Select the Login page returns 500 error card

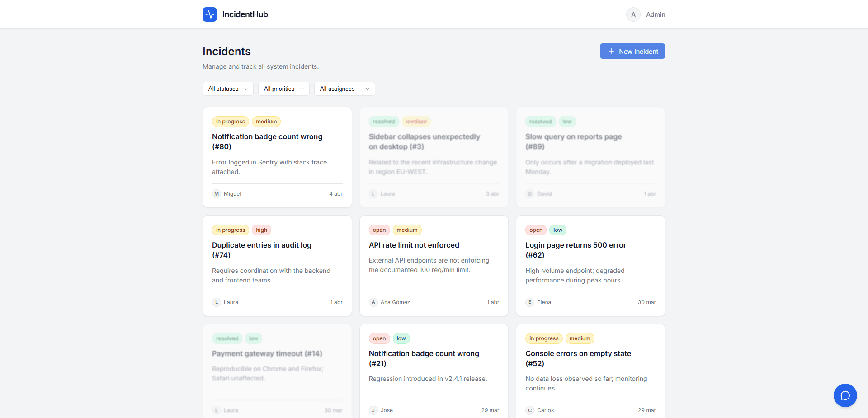pos(575,249)
